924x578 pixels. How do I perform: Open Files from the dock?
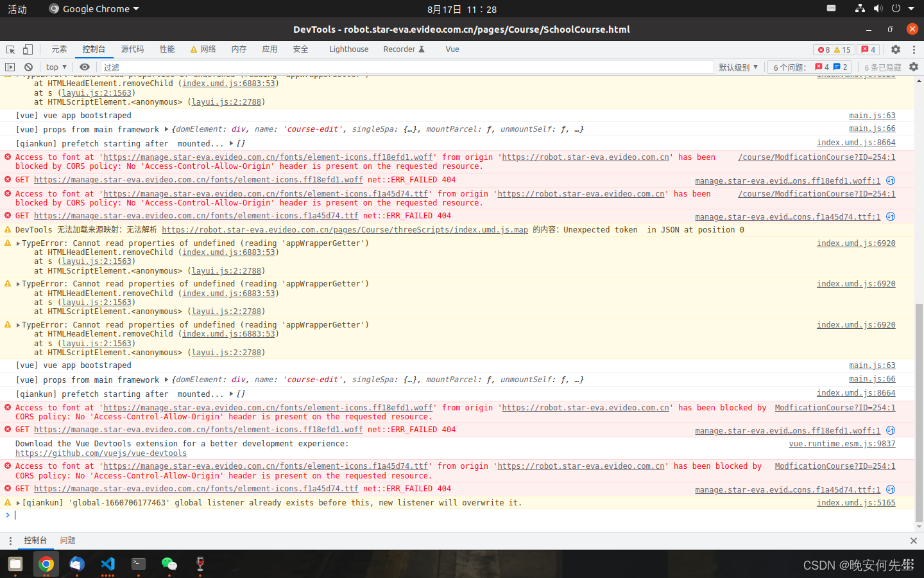15,564
